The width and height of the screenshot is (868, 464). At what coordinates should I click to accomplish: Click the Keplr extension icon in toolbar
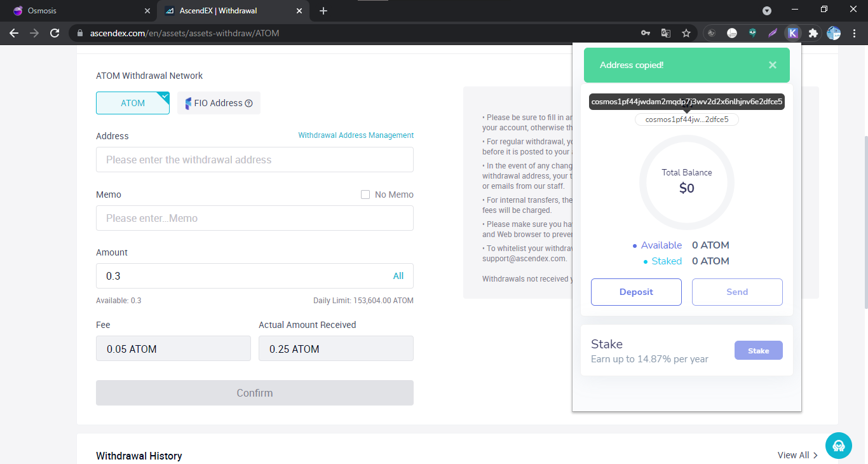(x=792, y=33)
